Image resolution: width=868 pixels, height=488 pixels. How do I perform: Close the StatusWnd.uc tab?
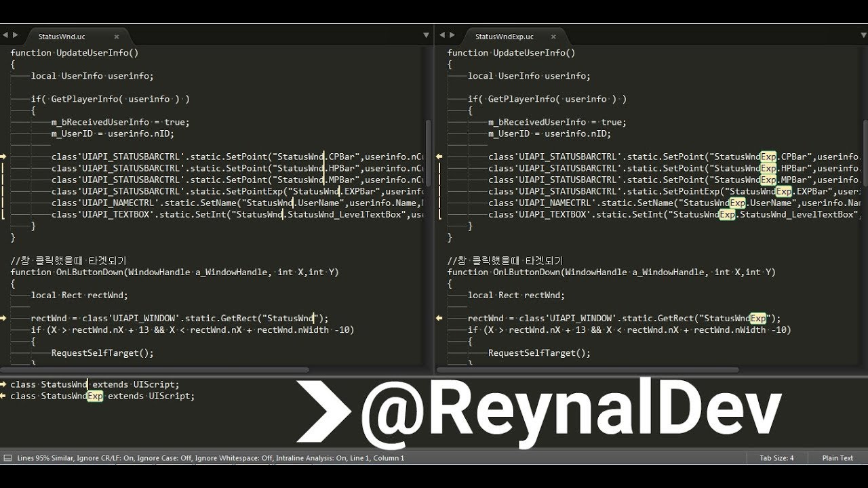[117, 36]
